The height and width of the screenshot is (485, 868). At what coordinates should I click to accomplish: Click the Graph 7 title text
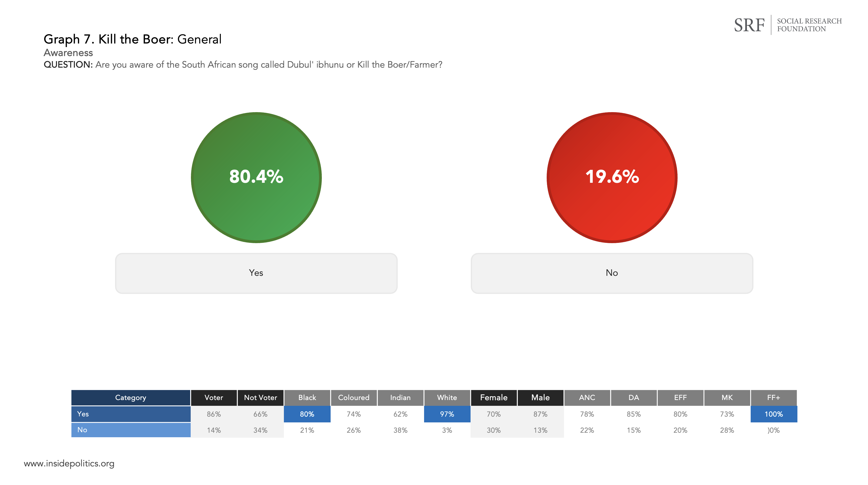point(132,39)
